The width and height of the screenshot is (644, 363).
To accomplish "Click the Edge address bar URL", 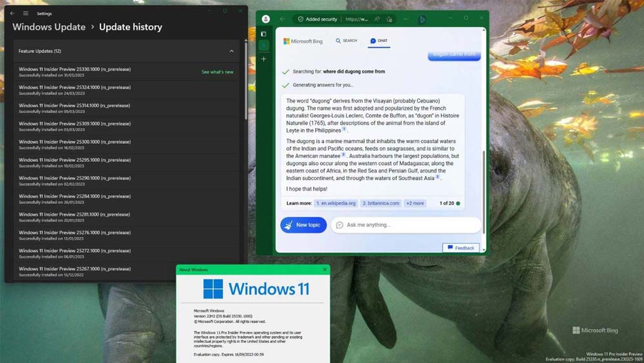I will point(357,19).
